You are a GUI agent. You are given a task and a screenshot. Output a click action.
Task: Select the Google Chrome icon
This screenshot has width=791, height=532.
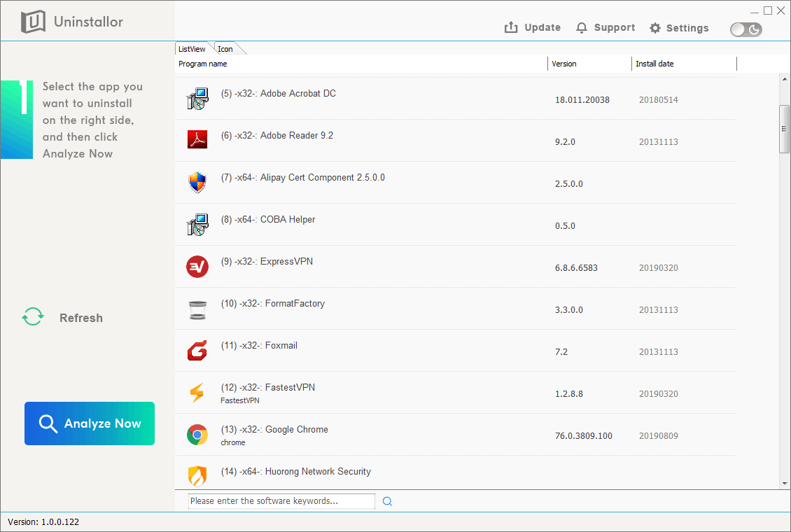197,435
